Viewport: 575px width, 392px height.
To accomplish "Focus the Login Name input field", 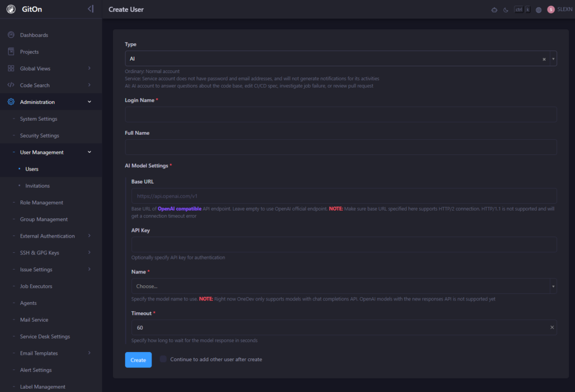I will (x=340, y=115).
